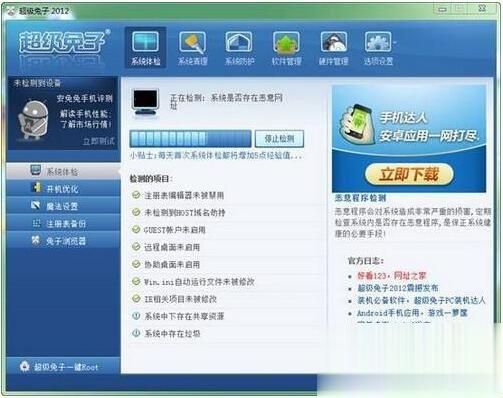This screenshot has width=503, height=398.
Task: Click the green check beside IE相关项目未被修改
Action: (136, 298)
